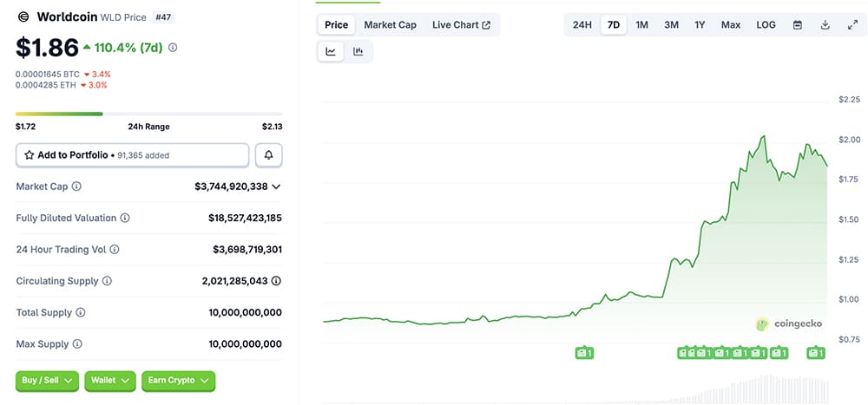The height and width of the screenshot is (405, 868).
Task: Select the 24H time range
Action: click(x=582, y=25)
